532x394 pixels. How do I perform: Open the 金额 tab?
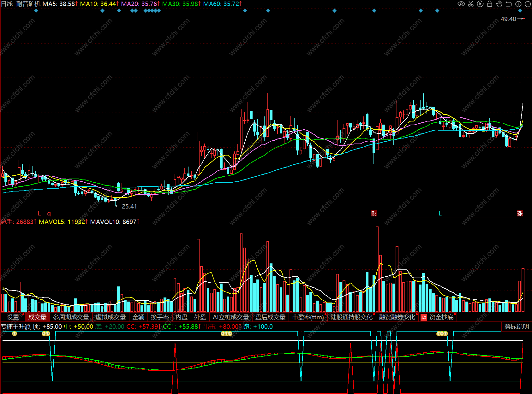(138, 317)
